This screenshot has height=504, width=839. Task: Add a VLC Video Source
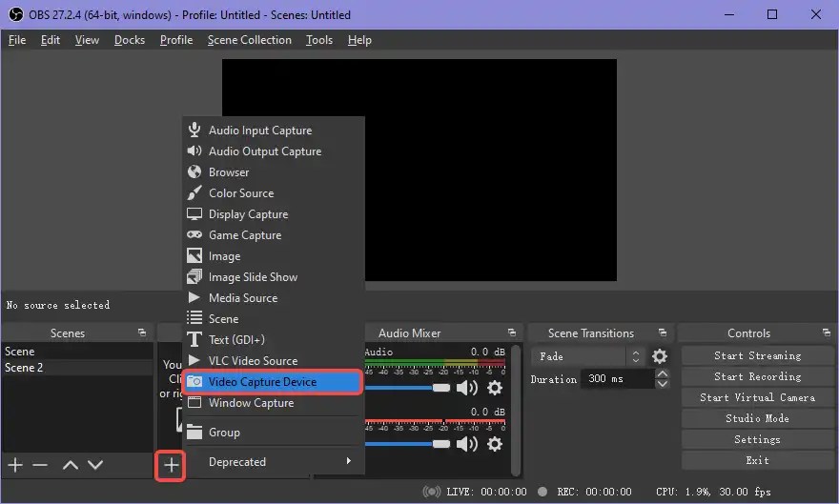274,361
